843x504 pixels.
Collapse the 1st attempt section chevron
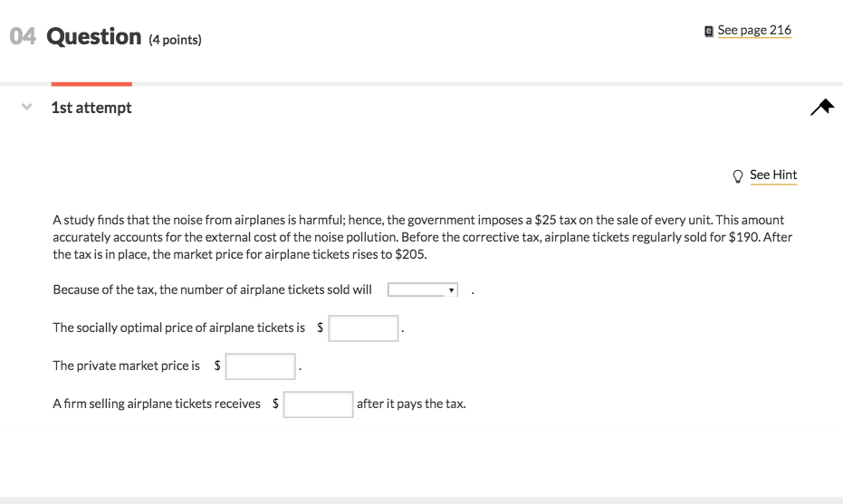click(x=27, y=108)
